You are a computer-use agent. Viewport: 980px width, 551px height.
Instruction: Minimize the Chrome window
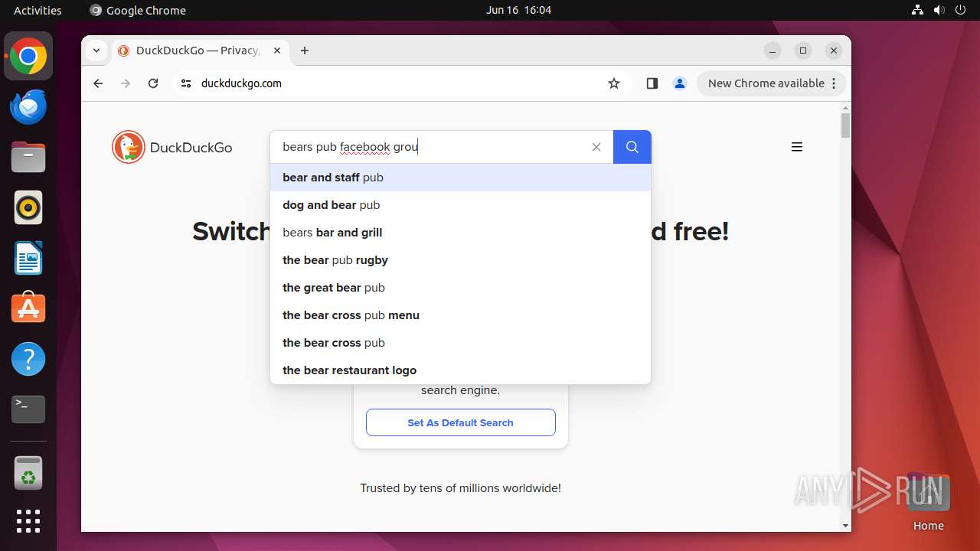pyautogui.click(x=773, y=51)
